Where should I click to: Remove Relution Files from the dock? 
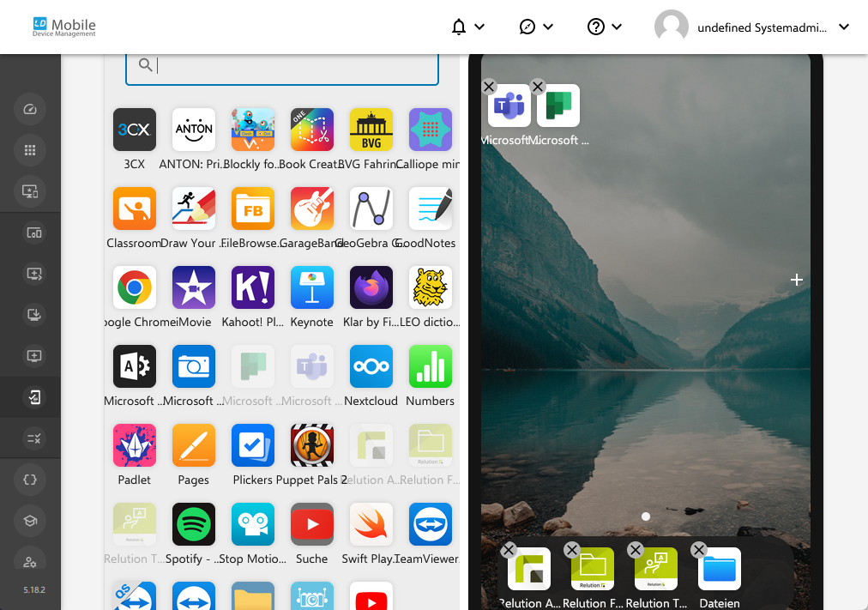572,550
